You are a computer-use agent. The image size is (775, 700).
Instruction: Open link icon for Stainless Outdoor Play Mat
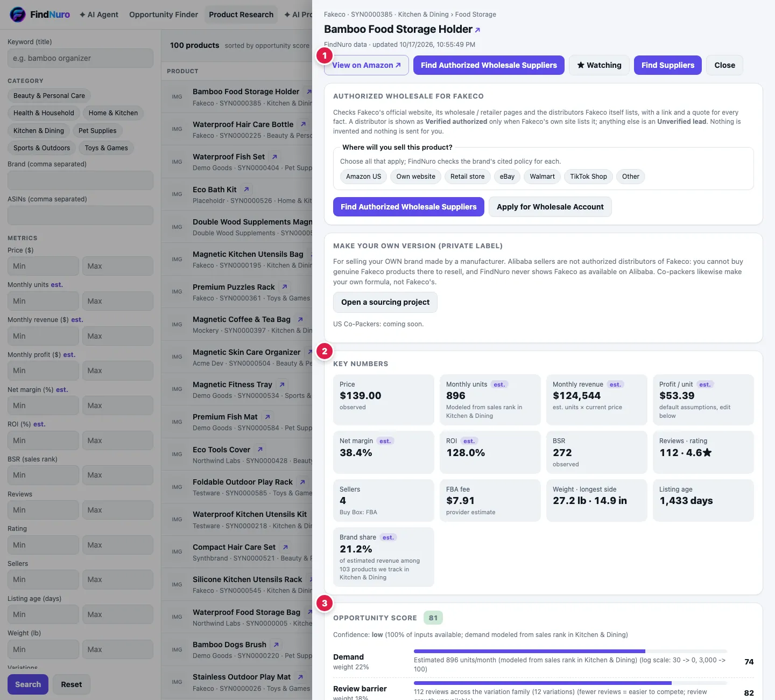click(300, 677)
